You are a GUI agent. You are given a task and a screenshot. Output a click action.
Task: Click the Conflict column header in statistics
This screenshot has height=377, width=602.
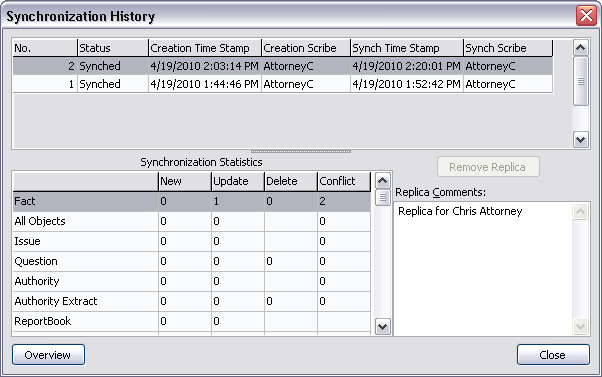click(344, 181)
